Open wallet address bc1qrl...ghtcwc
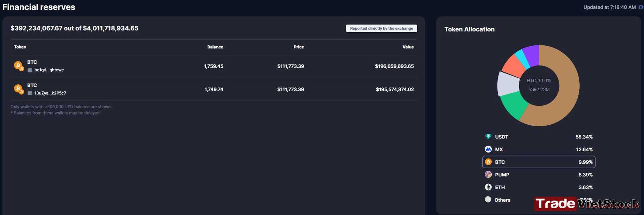Image resolution: width=644 pixels, height=215 pixels. click(49, 70)
